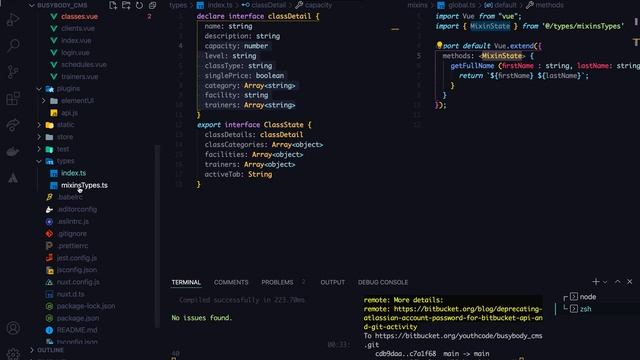Select the zsh terminal instance
640x360 pixels.
click(x=585, y=309)
